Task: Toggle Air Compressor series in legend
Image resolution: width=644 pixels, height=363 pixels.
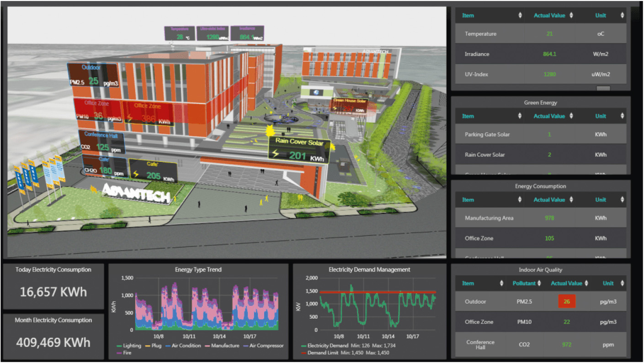Action: coord(263,346)
